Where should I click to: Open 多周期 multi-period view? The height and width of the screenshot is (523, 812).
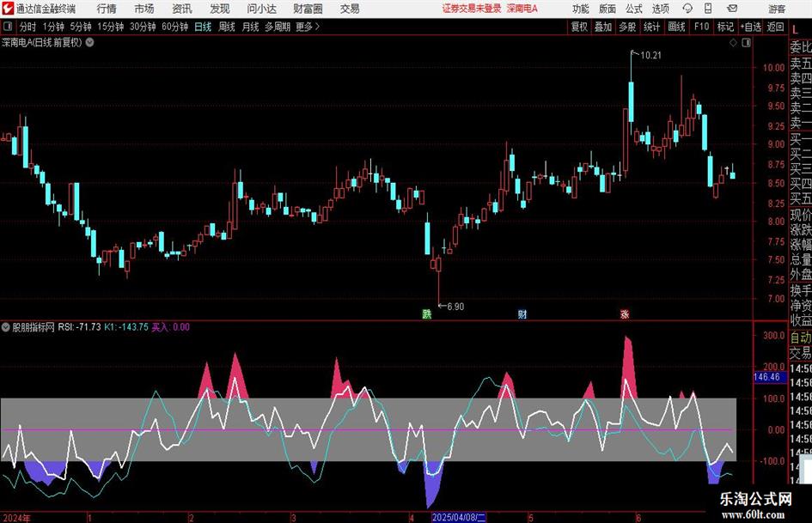coord(278,27)
